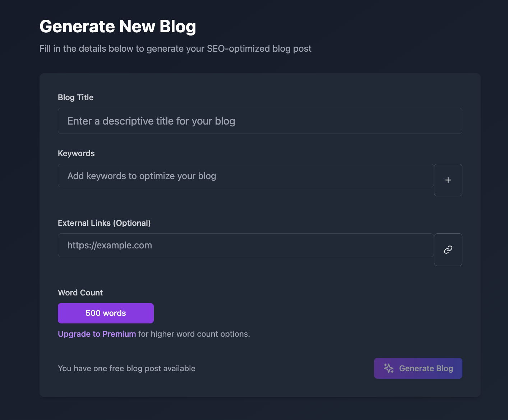
Task: Click the chain link icon button
Action: tap(448, 250)
